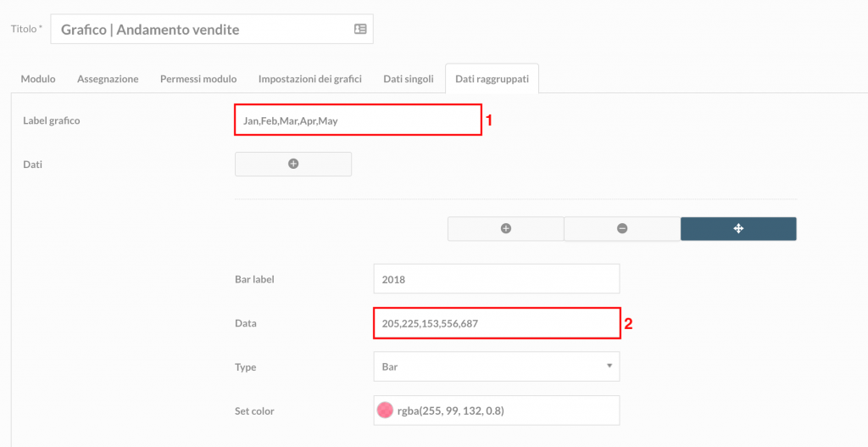868x447 pixels.
Task: Click the rgba color value field
Action: pyautogui.click(x=497, y=411)
